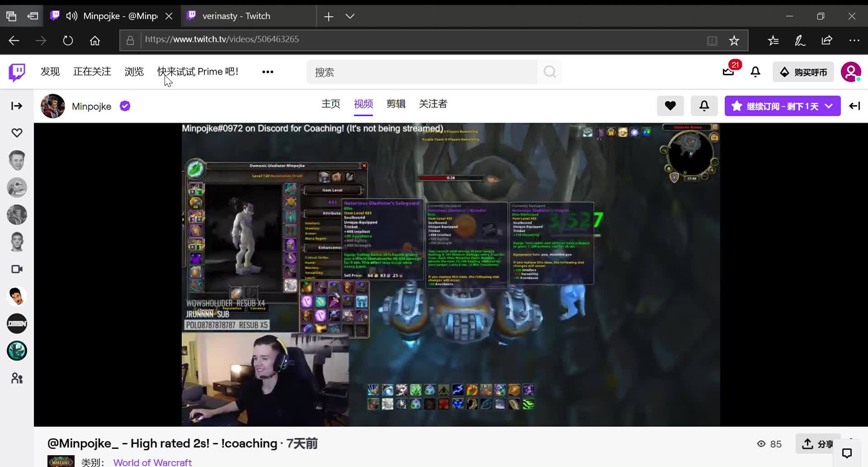Viewport: 868px width, 467px height.
Task: Click World of Warcraft game box art
Action: [61, 462]
